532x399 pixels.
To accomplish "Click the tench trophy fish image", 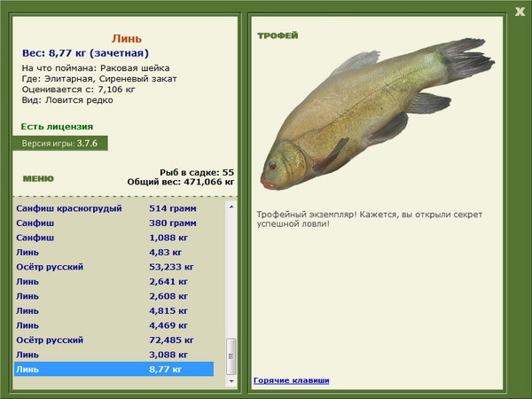I will pos(378,113).
